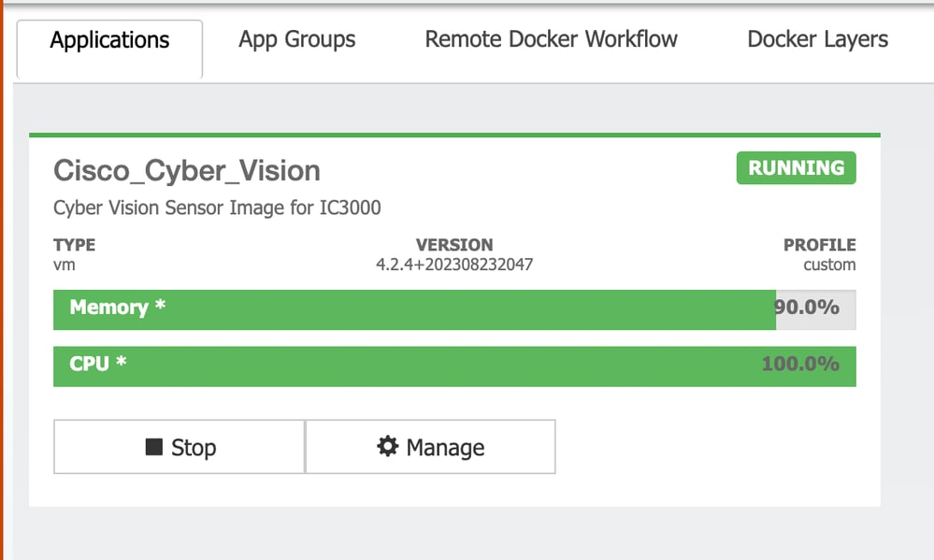Switch to the Docker Layers tab
Image resolution: width=934 pixels, height=560 pixels.
click(x=817, y=39)
